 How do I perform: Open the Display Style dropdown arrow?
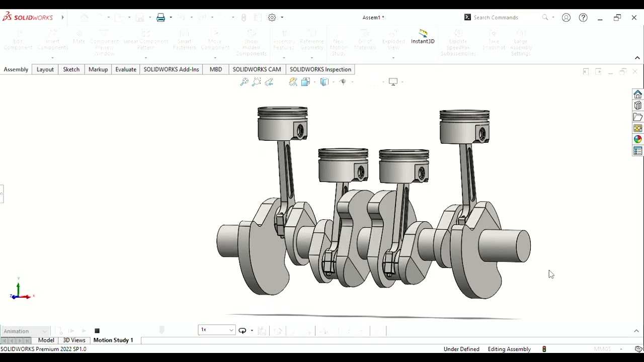point(333,82)
